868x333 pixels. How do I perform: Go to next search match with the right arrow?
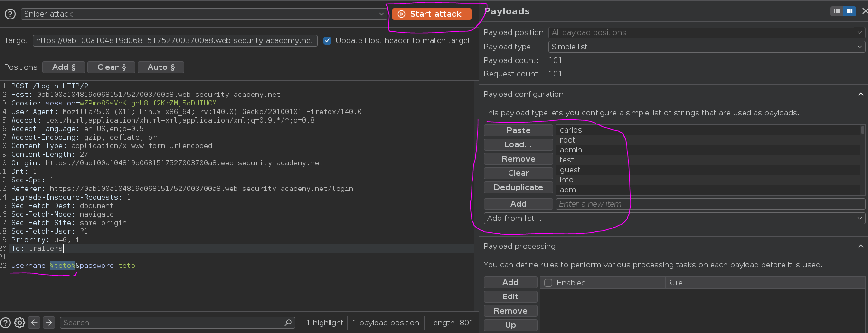(x=49, y=323)
